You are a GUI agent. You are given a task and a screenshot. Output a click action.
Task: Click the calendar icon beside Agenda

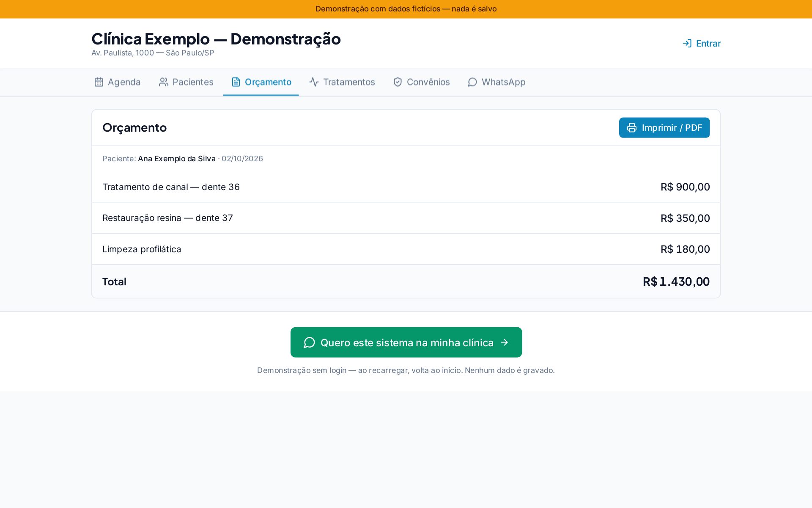point(99,82)
